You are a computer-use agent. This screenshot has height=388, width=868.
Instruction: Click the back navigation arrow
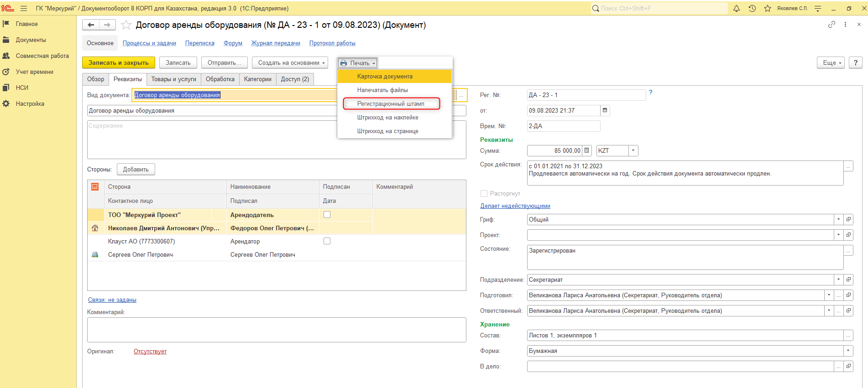tap(91, 25)
